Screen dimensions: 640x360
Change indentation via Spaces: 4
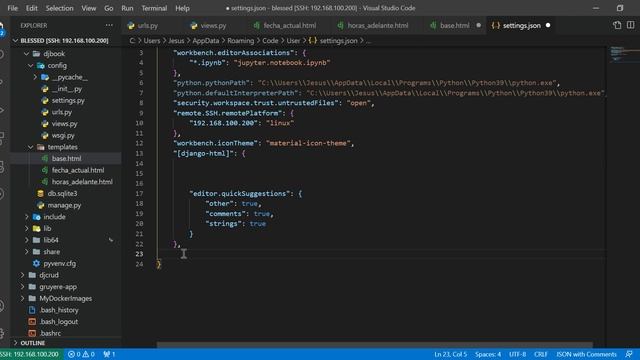tap(488, 354)
